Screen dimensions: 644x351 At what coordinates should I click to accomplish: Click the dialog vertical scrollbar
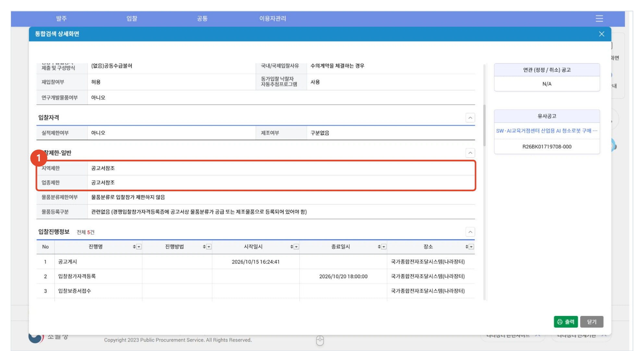[x=484, y=125]
